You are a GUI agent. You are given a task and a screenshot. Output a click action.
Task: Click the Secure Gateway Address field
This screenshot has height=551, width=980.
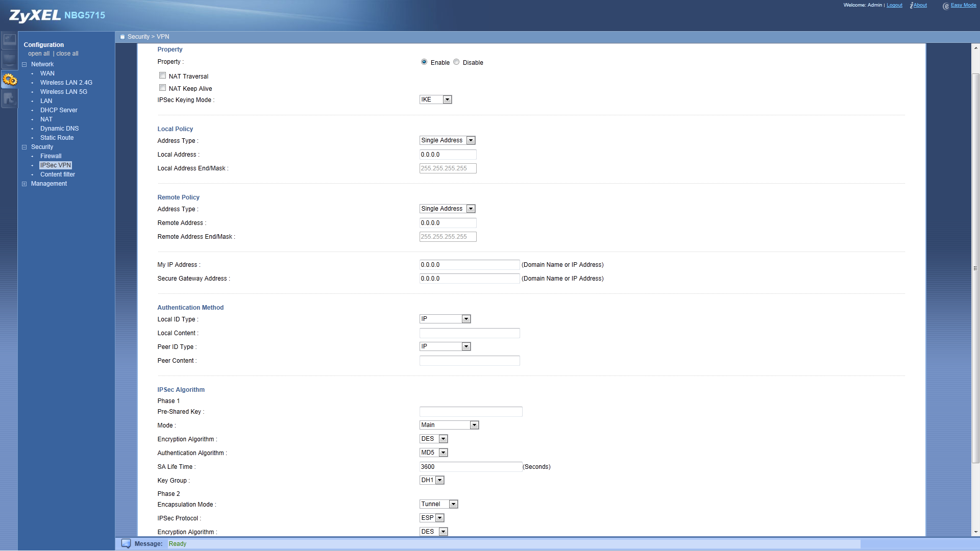[470, 279]
